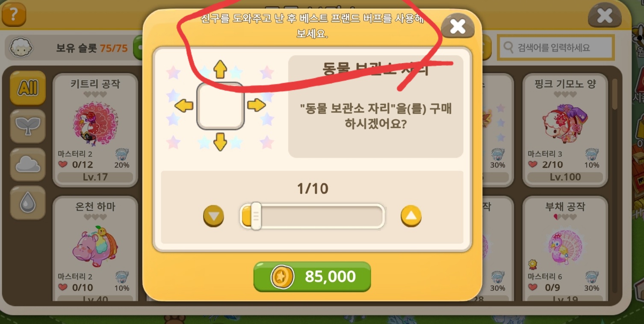Open the 키트리 공작 animal card
The height and width of the screenshot is (324, 644).
click(x=95, y=130)
